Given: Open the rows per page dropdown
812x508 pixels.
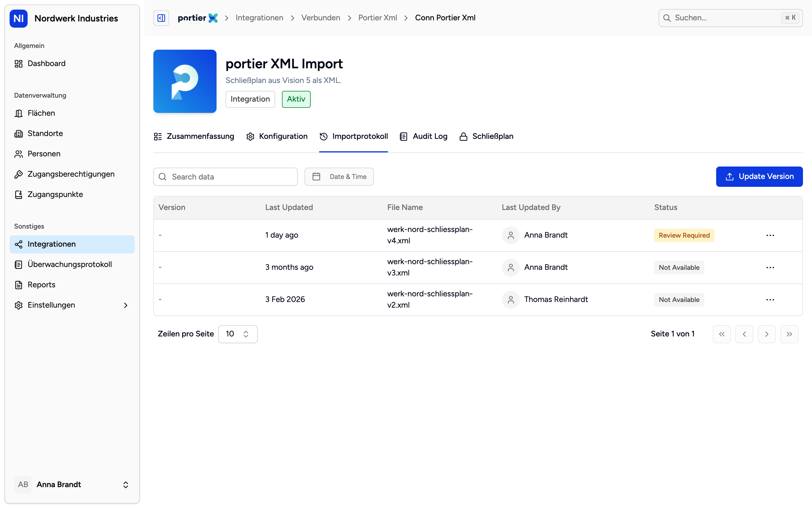Looking at the screenshot, I should click(238, 334).
